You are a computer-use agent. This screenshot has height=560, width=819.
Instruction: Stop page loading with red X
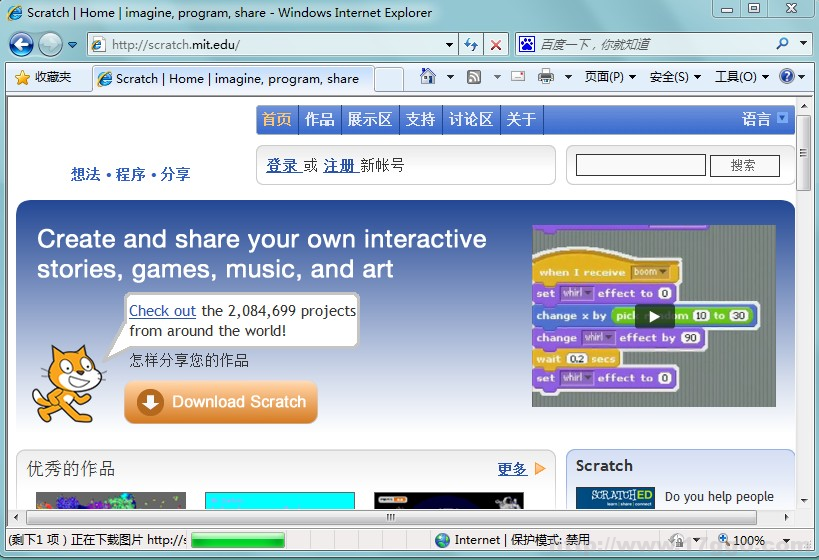496,44
